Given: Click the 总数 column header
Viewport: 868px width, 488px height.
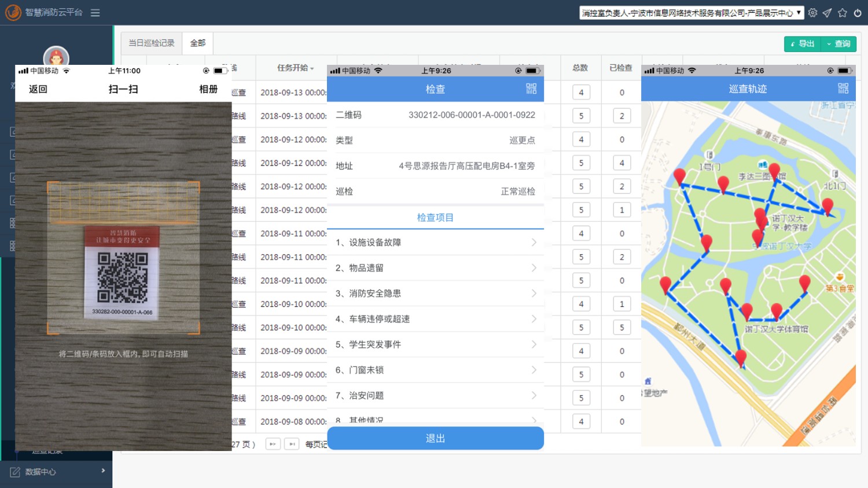Looking at the screenshot, I should 580,68.
